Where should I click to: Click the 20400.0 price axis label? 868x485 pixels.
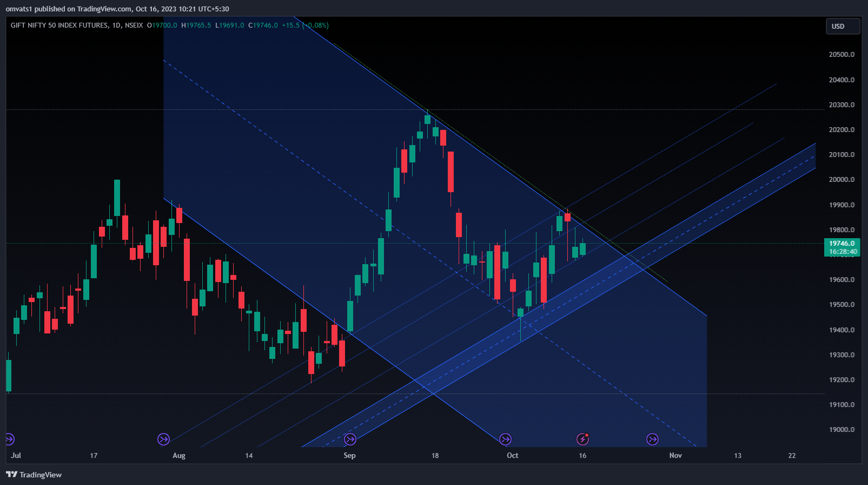tap(842, 80)
